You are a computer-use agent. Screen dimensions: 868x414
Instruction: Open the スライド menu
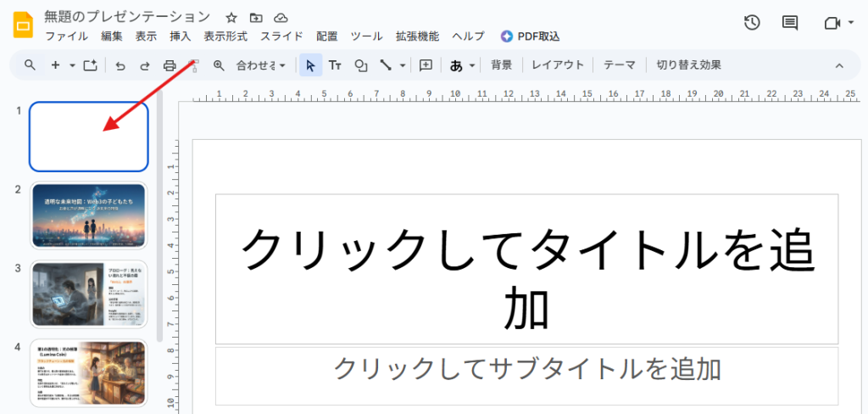(x=282, y=36)
